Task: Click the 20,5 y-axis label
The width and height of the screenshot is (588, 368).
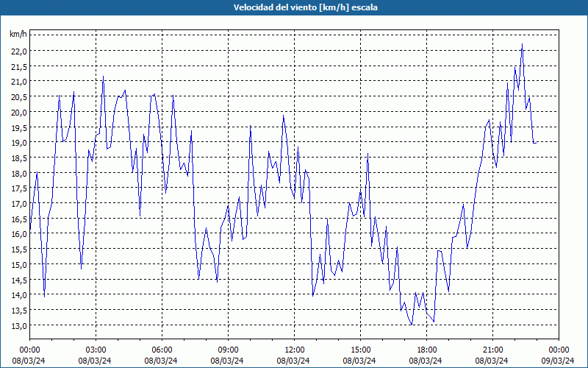Action: tap(19, 97)
